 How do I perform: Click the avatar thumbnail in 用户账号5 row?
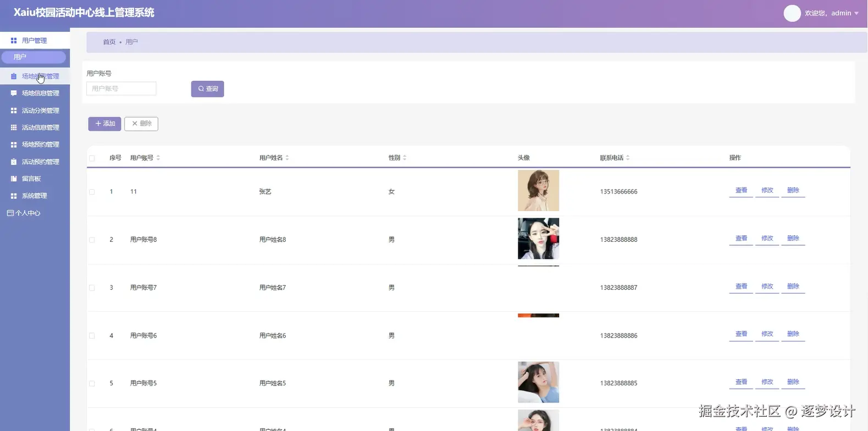point(538,382)
